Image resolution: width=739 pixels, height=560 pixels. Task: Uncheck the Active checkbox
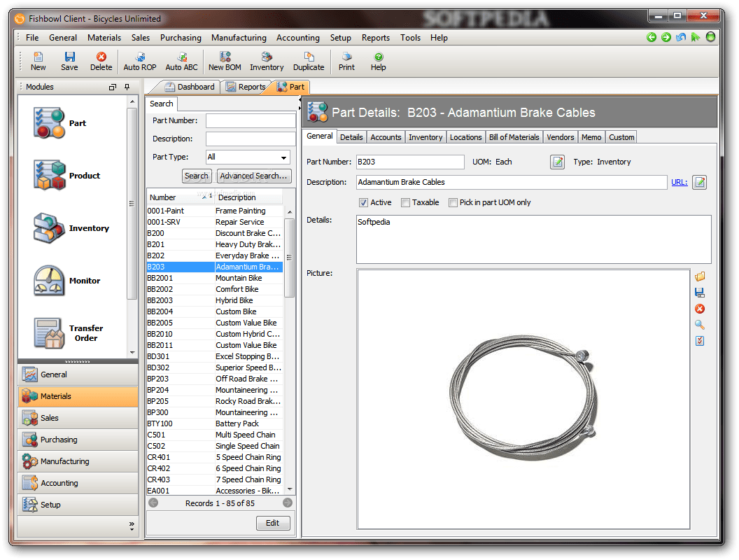coord(363,202)
